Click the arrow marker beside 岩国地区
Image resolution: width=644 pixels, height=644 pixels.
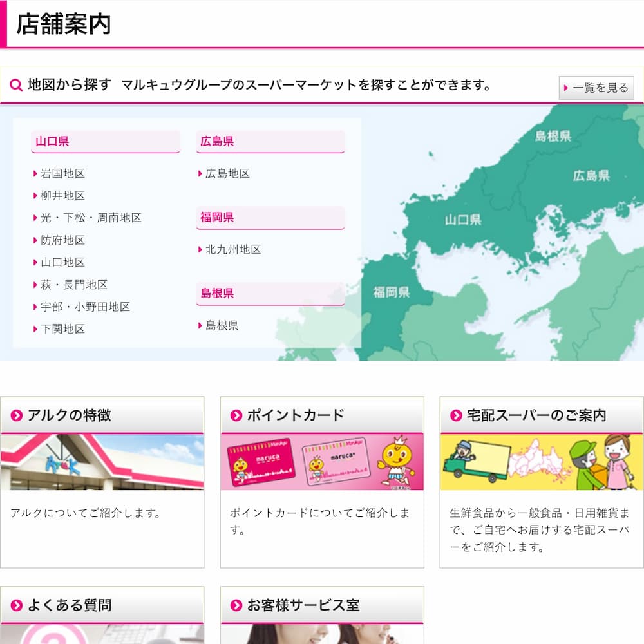point(35,174)
